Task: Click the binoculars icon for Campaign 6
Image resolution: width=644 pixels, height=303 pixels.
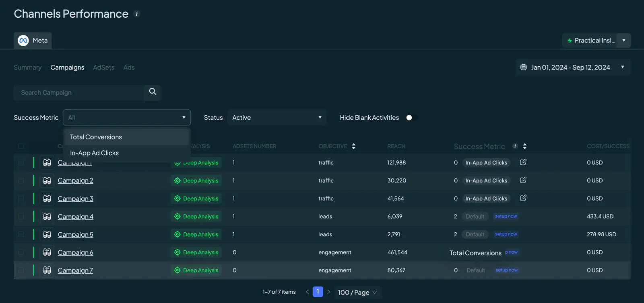Action: pos(47,252)
